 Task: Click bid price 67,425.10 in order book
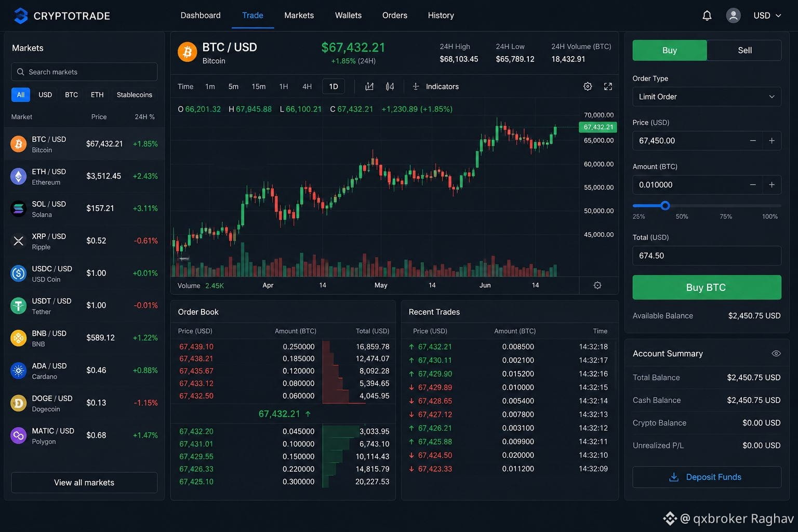pos(196,482)
